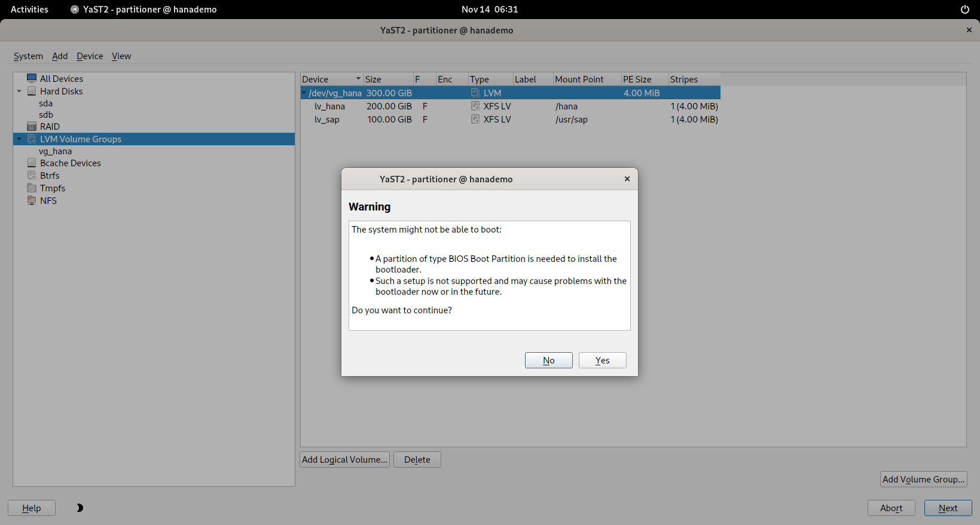Click the RAID icon in sidebar

pos(32,126)
